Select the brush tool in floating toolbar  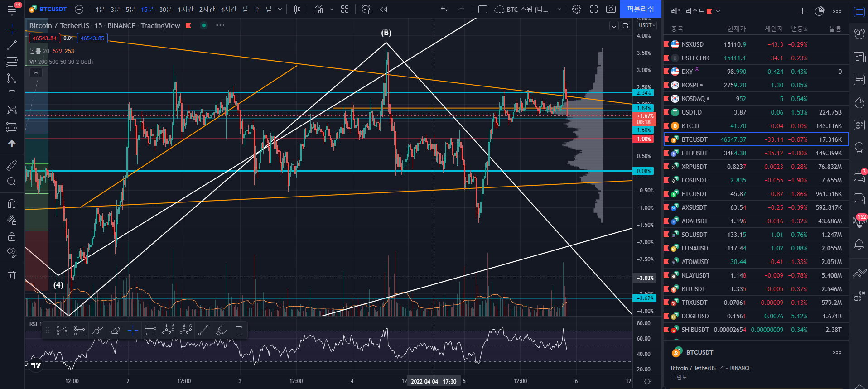click(97, 331)
